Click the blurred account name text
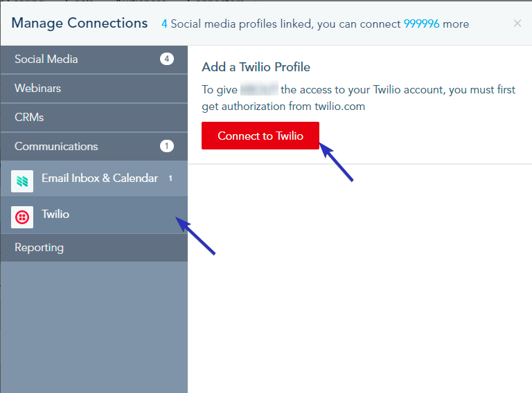 pyautogui.click(x=259, y=89)
